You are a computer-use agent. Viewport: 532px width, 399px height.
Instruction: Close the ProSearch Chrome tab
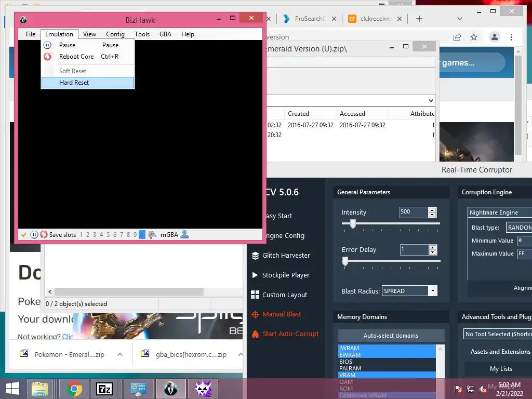click(x=334, y=19)
